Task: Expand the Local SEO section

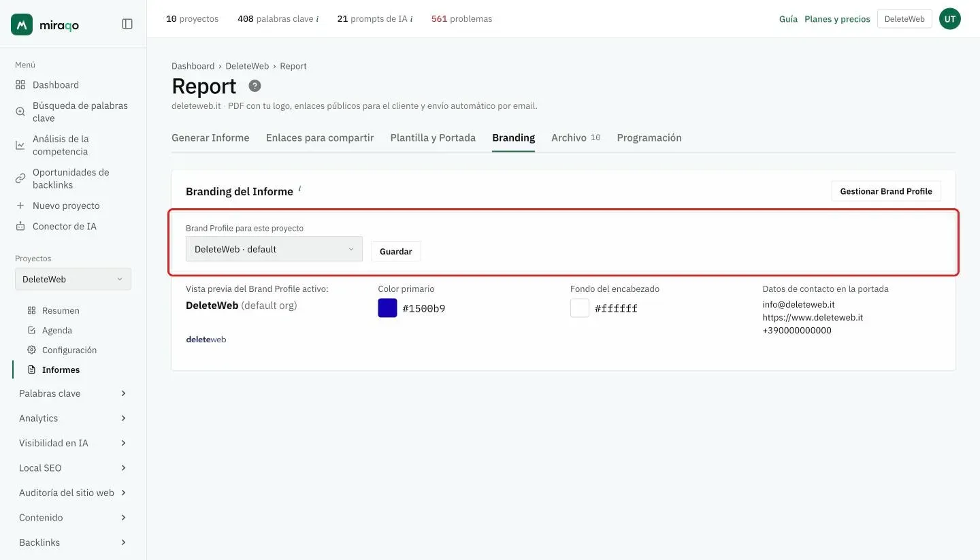Action: (73, 468)
